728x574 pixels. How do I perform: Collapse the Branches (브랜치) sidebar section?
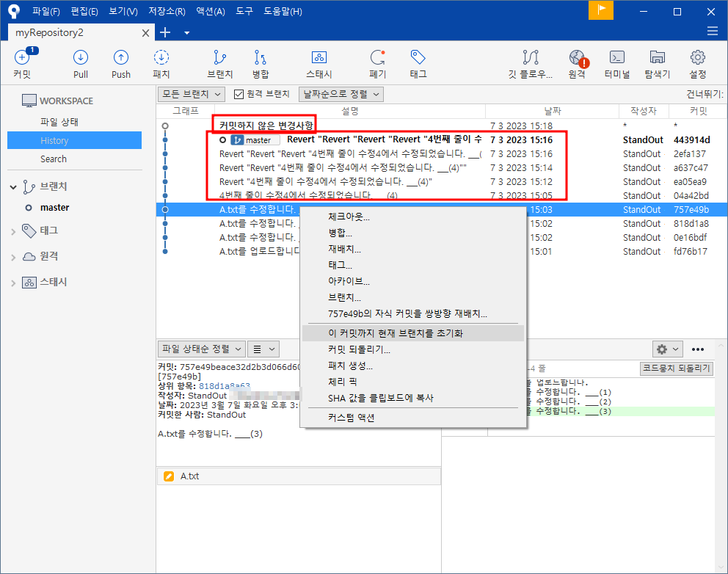point(13,187)
